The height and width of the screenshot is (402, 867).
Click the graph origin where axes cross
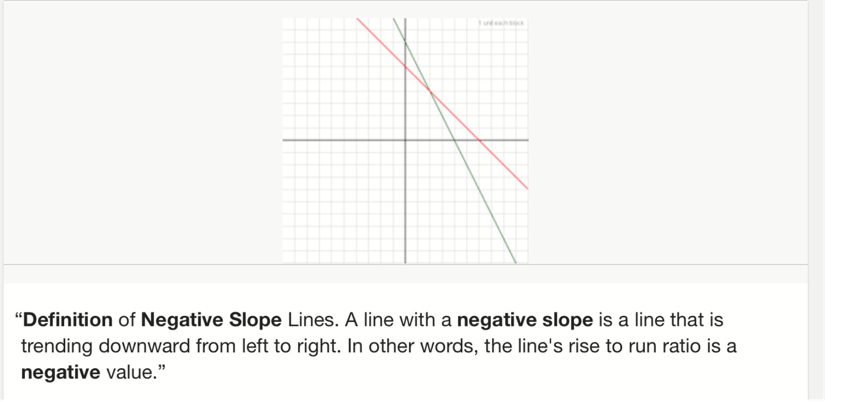[x=405, y=140]
